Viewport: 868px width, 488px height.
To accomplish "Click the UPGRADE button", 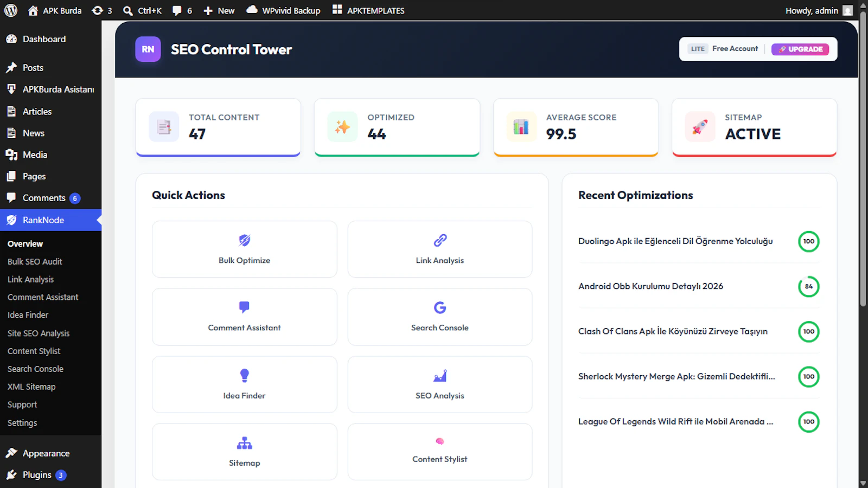I will click(800, 49).
